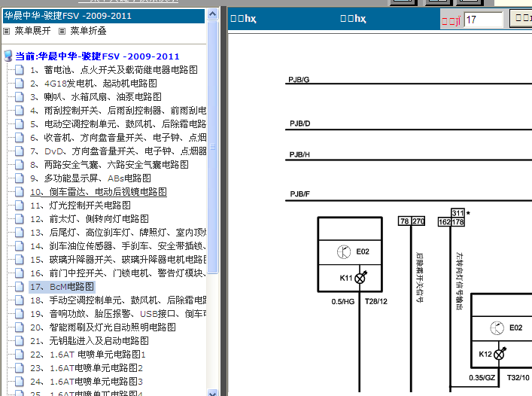The image size is (532, 396).
Task: Click the page icon beside item 21、无钥匙进入
Action: pos(20,341)
